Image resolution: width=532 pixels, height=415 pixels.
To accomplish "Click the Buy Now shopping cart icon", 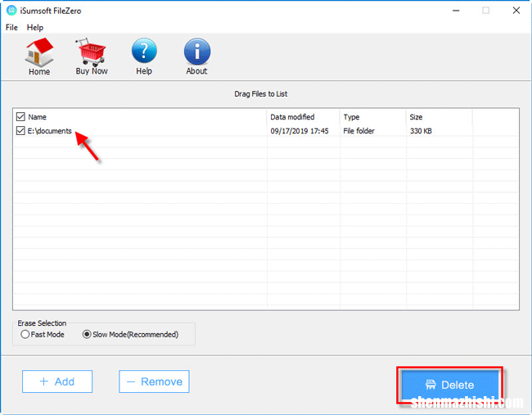I will click(92, 56).
